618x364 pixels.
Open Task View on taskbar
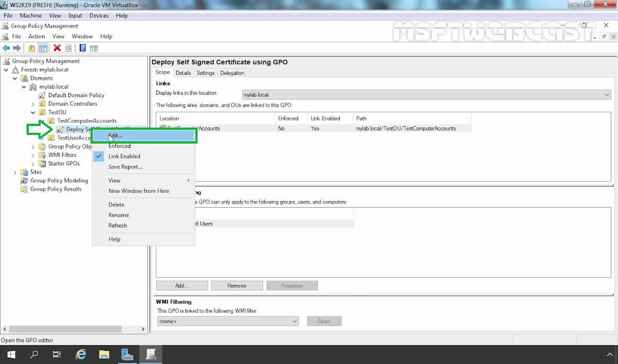[57, 354]
